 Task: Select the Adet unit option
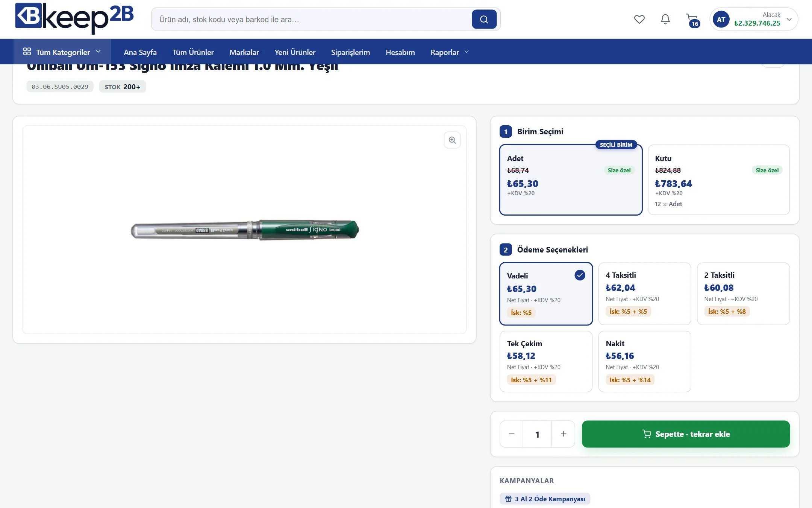pos(571,180)
